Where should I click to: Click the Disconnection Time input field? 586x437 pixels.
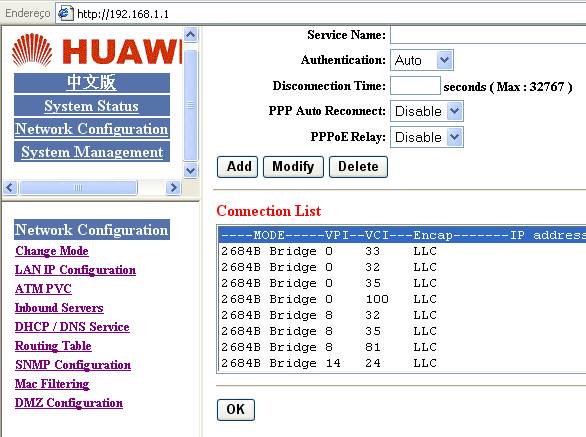[415, 86]
